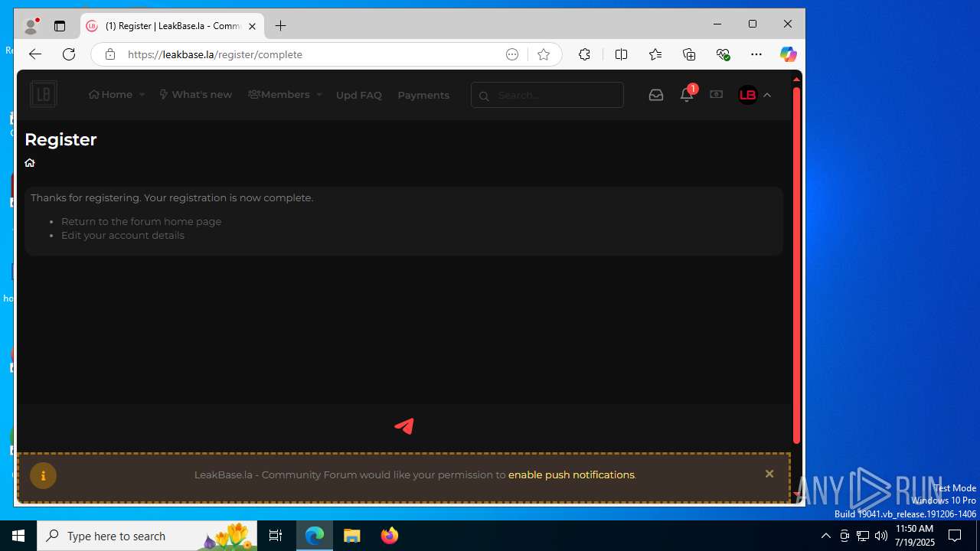Open the Windows Start menu
Screen dimensions: 980x551
(x=18, y=536)
